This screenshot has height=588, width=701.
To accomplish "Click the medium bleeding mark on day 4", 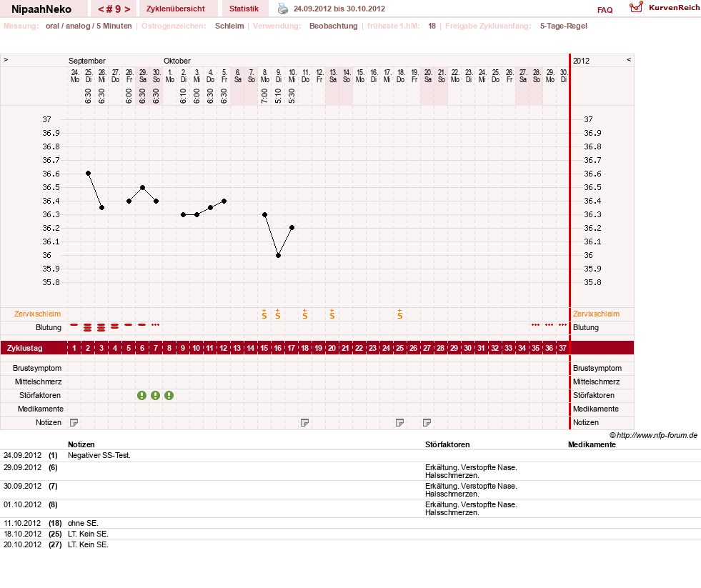I will click(x=115, y=326).
